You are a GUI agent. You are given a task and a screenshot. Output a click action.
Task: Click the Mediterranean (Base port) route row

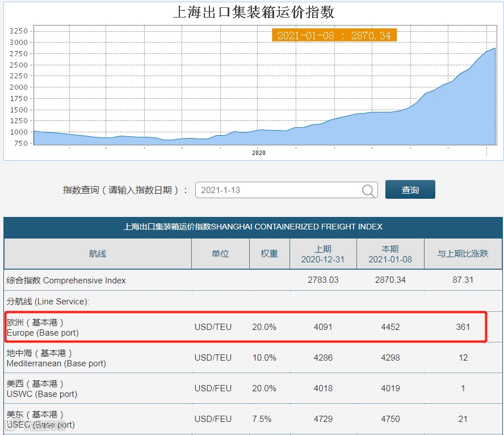(253, 358)
